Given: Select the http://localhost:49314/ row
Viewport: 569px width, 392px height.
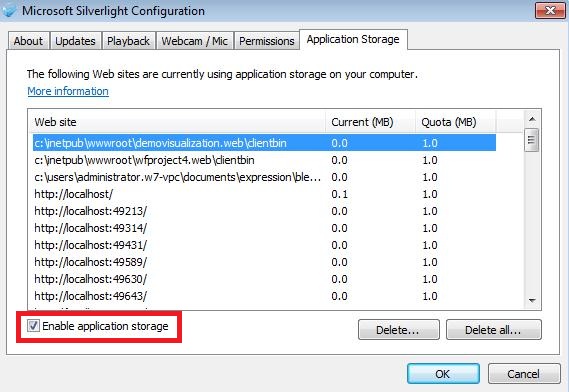Looking at the screenshot, I should pos(264,228).
